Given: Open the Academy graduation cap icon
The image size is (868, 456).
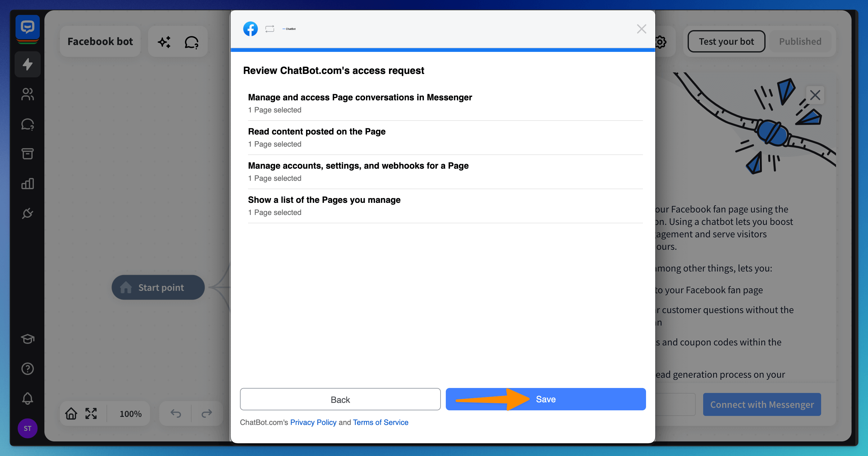Looking at the screenshot, I should pyautogui.click(x=27, y=339).
